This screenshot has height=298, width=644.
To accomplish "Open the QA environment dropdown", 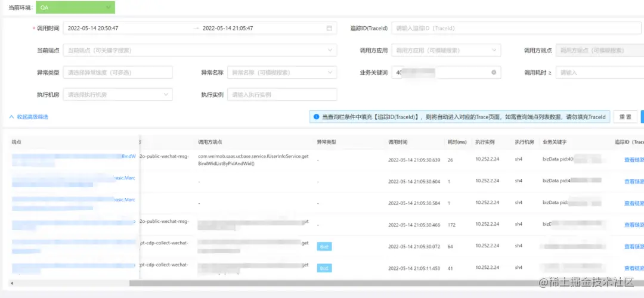I will (75, 7).
